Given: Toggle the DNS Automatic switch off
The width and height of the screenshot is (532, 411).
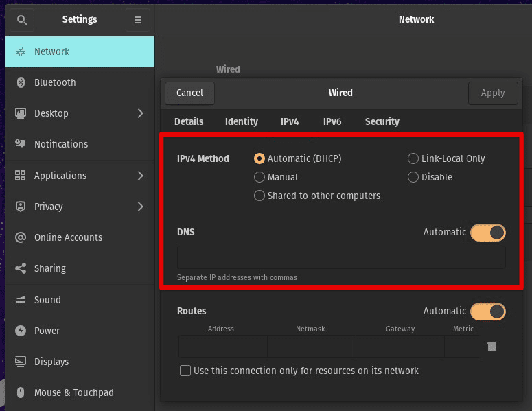Looking at the screenshot, I should pos(488,233).
